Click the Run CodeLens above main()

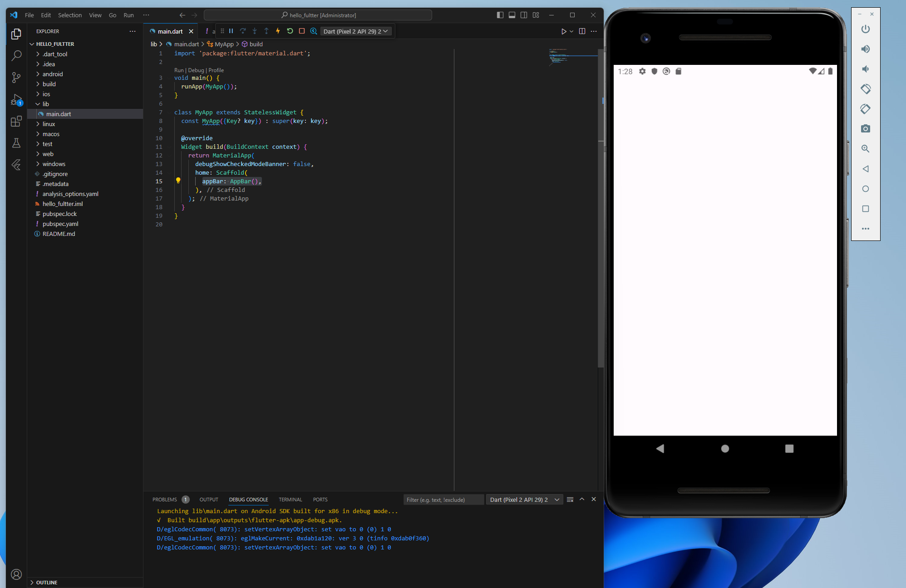pos(179,70)
